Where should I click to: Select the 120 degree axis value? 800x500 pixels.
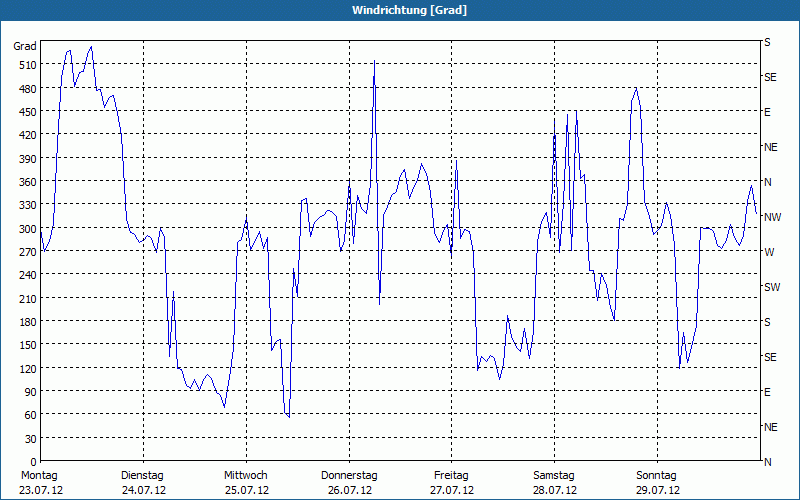click(x=29, y=368)
